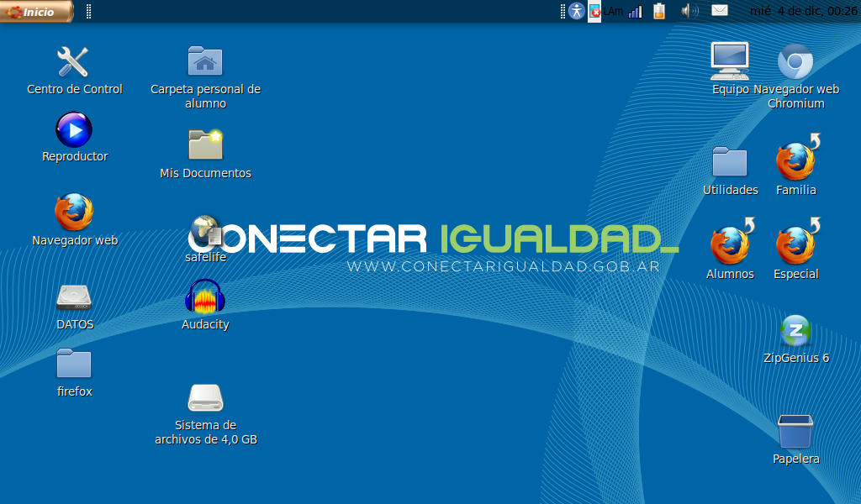Click the battery status icon

tap(659, 11)
